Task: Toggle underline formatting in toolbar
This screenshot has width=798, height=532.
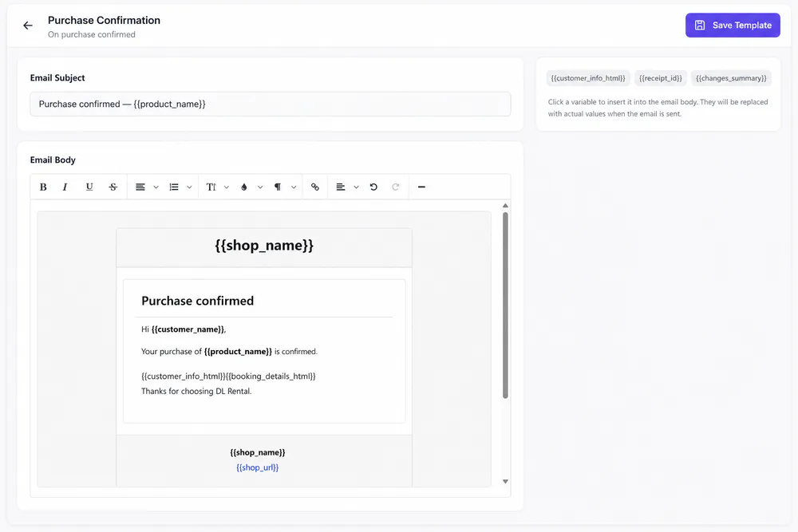Action: click(x=89, y=187)
